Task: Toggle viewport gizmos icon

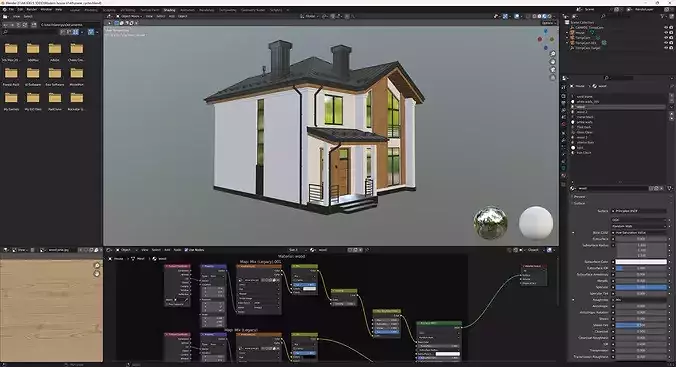Action: click(505, 16)
